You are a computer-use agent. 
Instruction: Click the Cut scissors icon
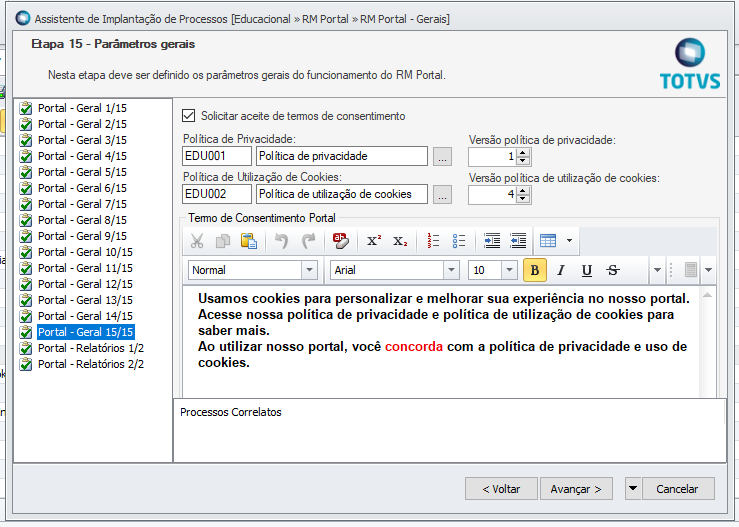pos(197,241)
